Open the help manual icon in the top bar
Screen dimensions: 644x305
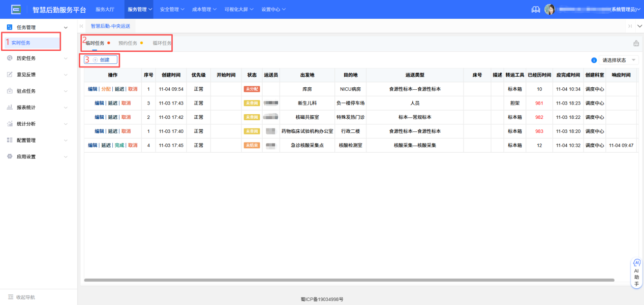click(535, 9)
